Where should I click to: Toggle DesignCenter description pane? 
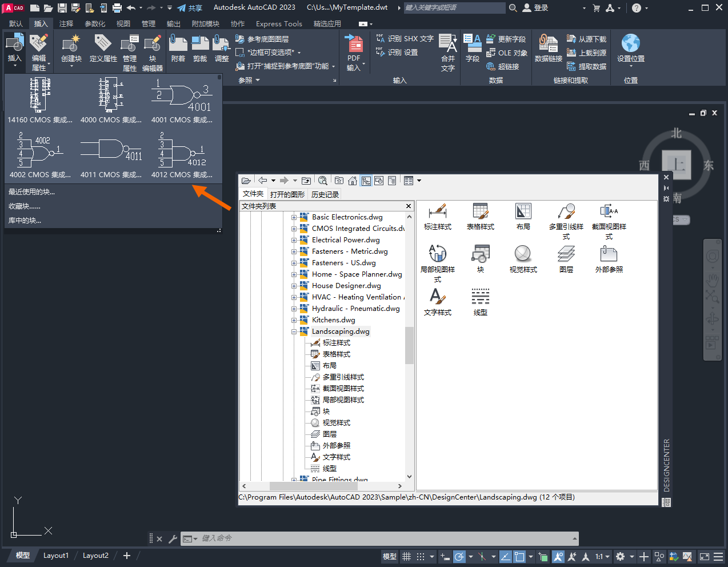[x=392, y=181]
